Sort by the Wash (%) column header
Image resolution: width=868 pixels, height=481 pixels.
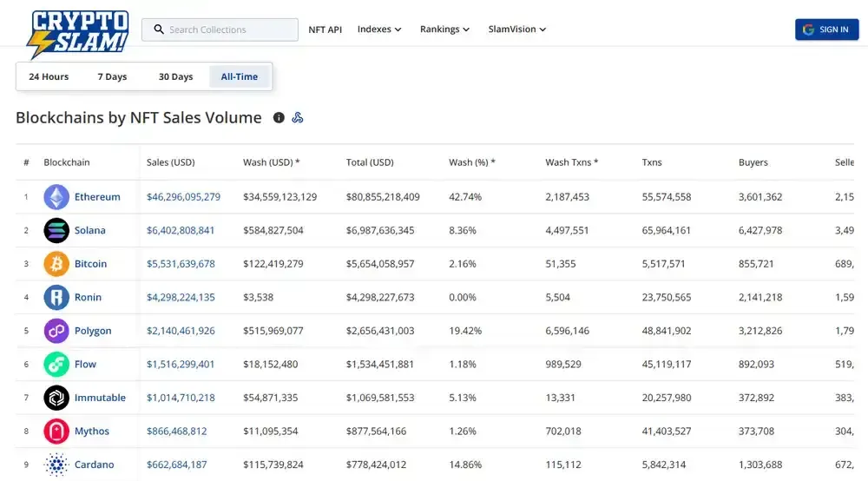point(472,162)
